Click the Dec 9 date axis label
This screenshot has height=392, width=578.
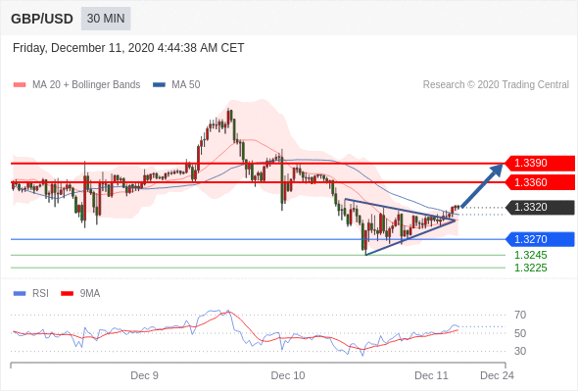(144, 375)
